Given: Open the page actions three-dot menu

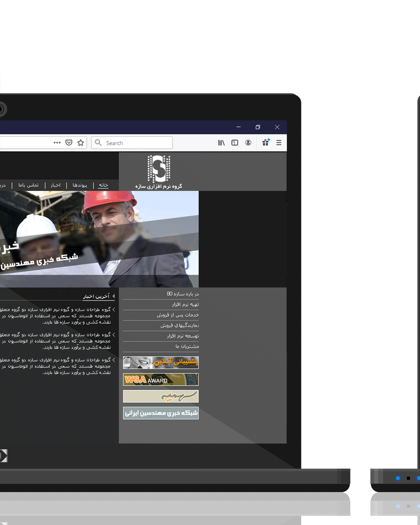Looking at the screenshot, I should pos(57,143).
